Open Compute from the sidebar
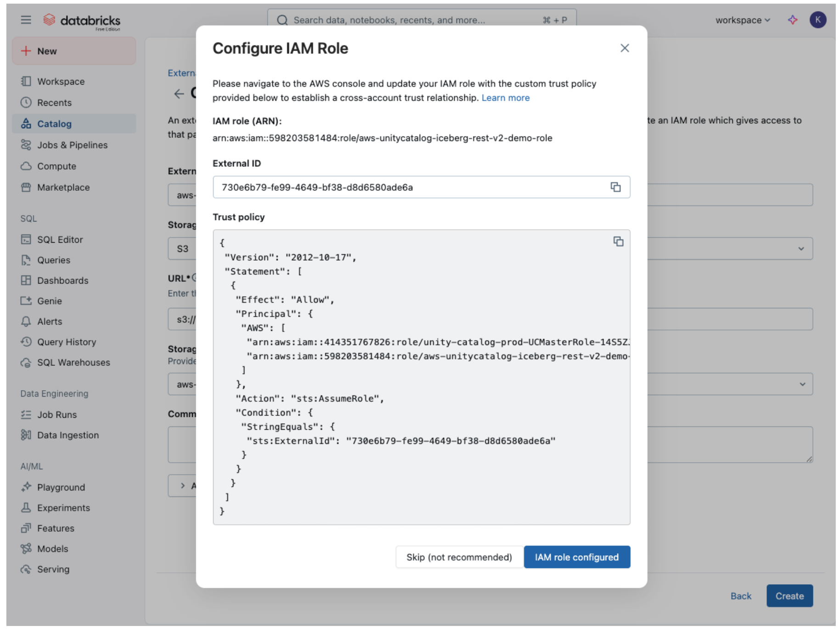The width and height of the screenshot is (840, 631). [56, 166]
